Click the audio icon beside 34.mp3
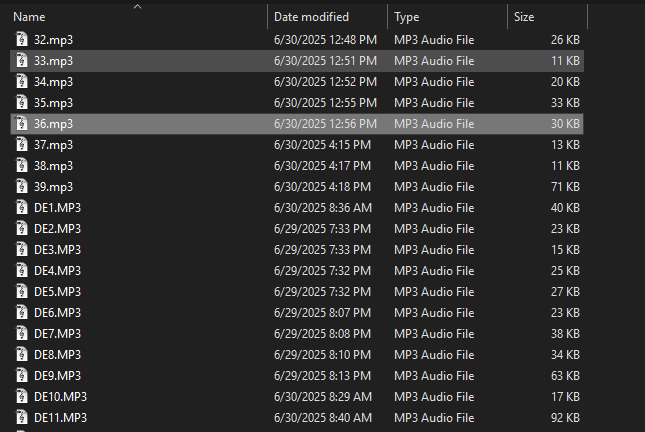Image resolution: width=645 pixels, height=432 pixels. coord(21,81)
